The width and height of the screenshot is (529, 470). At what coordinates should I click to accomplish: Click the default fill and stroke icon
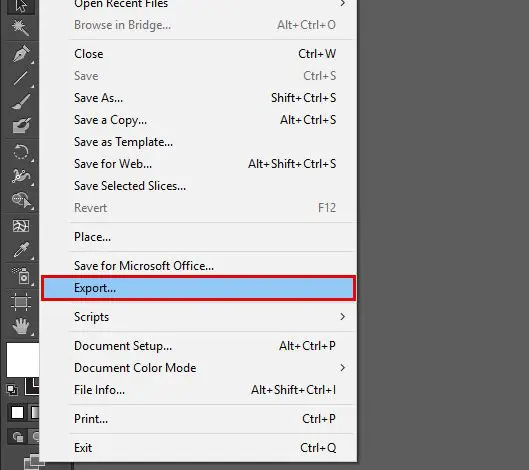tap(12, 390)
